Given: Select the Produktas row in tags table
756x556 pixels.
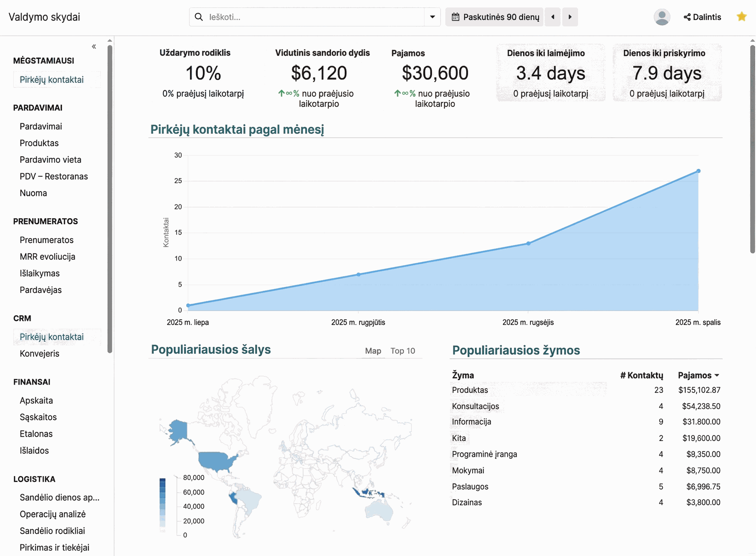Looking at the screenshot, I should pos(470,390).
